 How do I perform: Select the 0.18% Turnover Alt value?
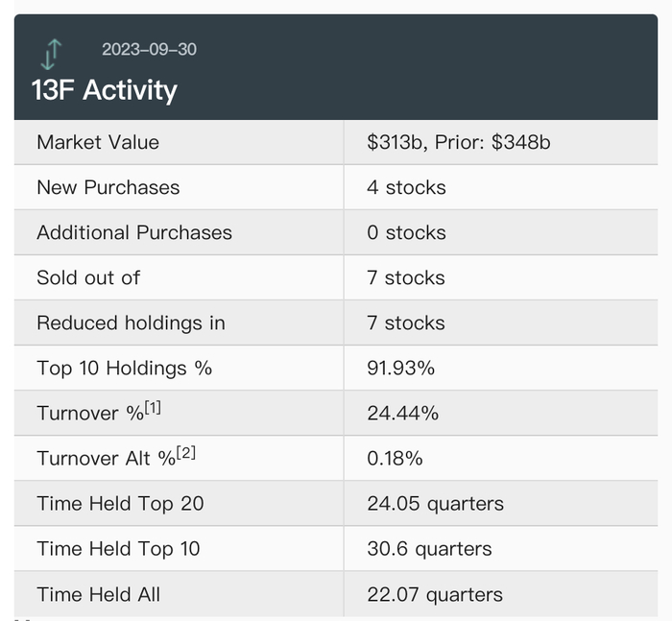[395, 458]
